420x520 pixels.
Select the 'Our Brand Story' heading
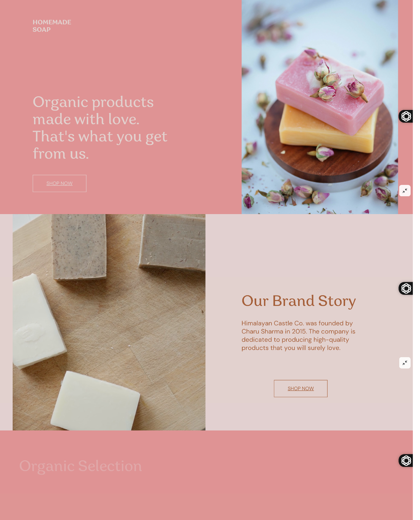pyautogui.click(x=299, y=301)
